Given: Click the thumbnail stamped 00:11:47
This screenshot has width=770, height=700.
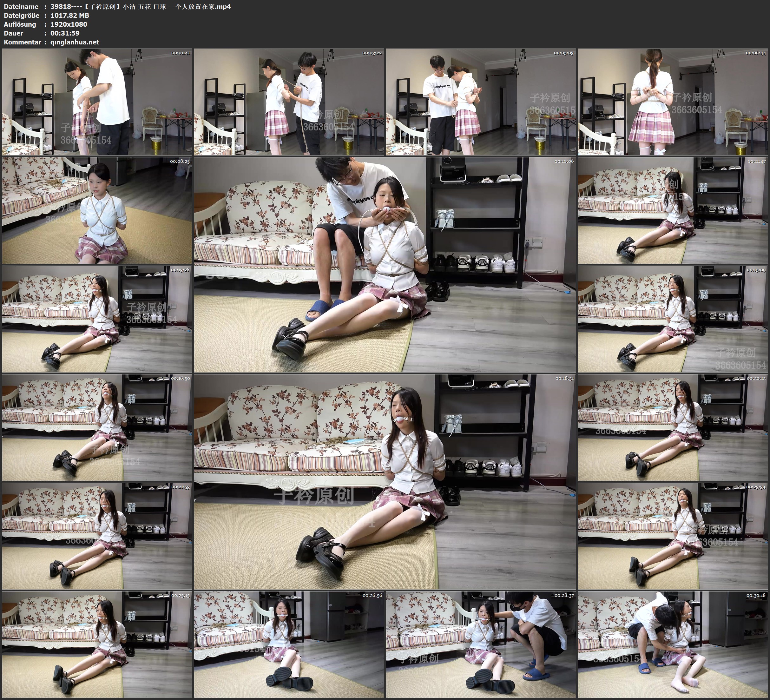Looking at the screenshot, I should pos(673,210).
